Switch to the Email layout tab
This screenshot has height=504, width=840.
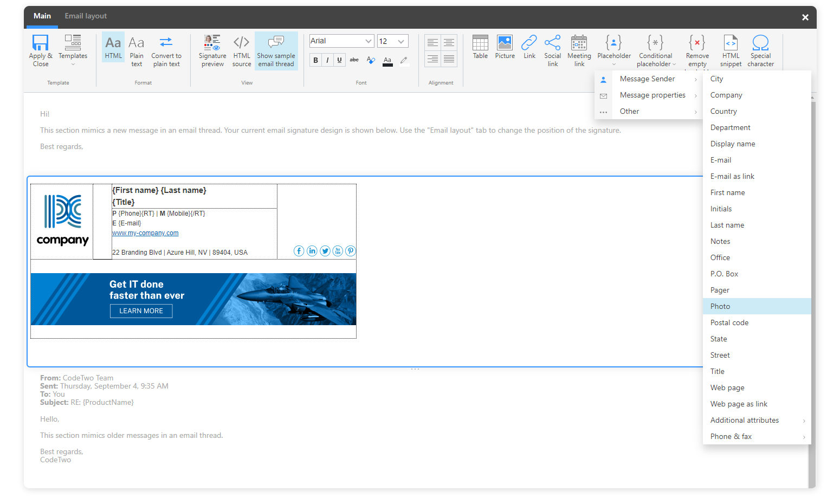tap(85, 16)
